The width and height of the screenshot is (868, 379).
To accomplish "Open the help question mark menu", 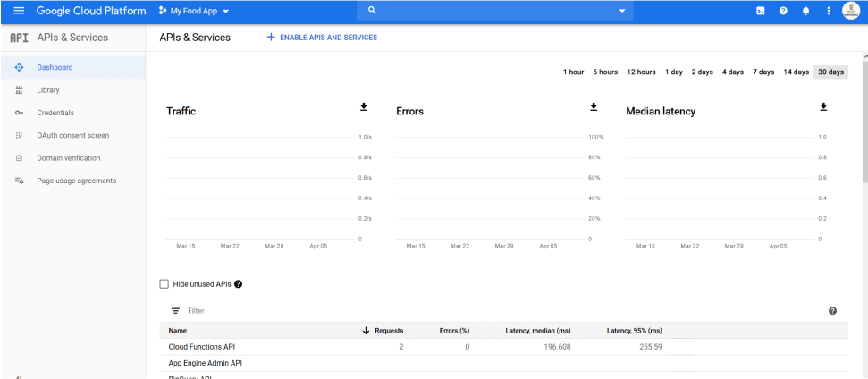I will 783,11.
